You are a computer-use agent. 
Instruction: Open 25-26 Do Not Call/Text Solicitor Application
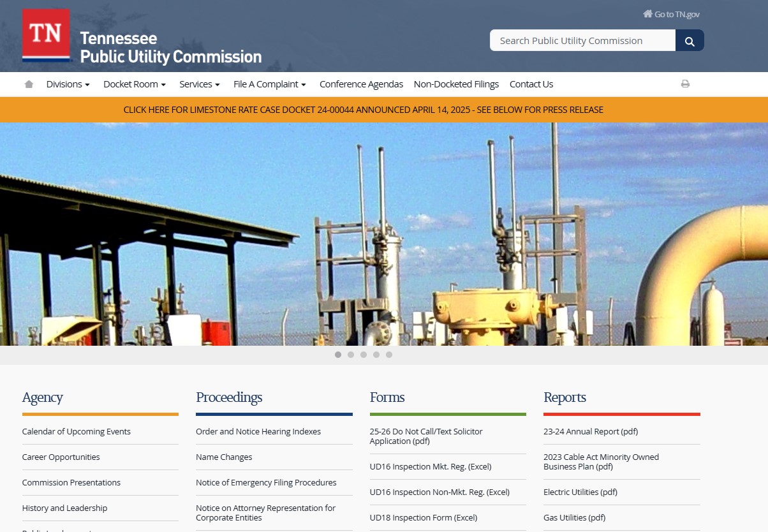426,436
